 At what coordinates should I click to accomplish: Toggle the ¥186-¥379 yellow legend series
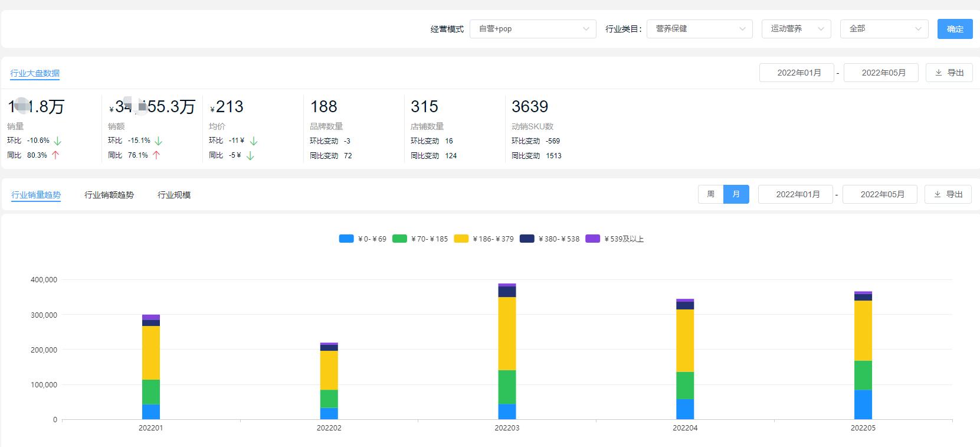click(484, 239)
